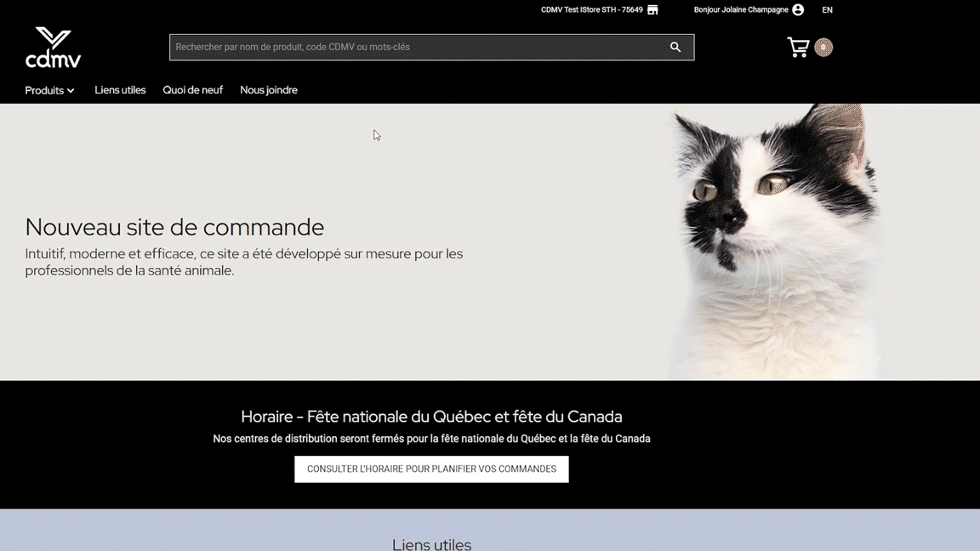The width and height of the screenshot is (980, 551).
Task: Click the user account profile icon
Action: [x=798, y=10]
